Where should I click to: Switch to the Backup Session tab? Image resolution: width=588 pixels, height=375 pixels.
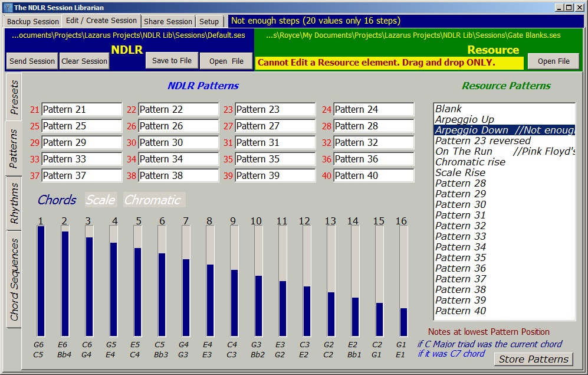32,21
